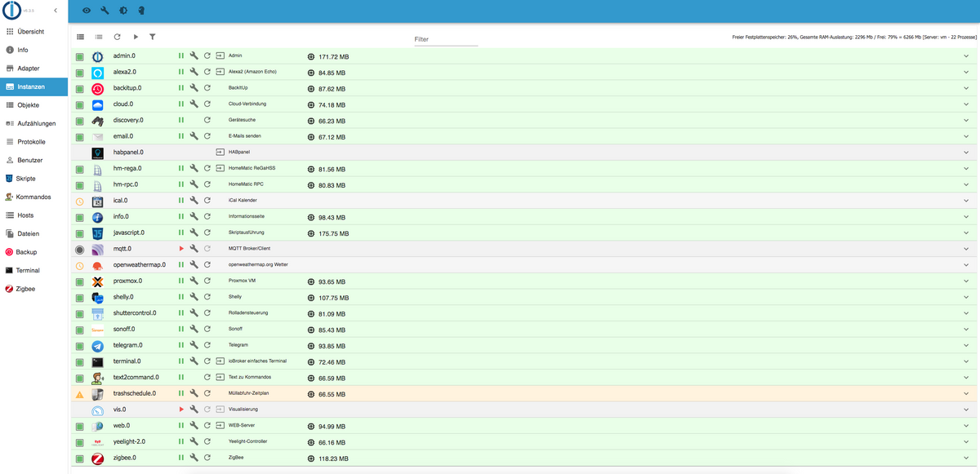Open the Übersicht sidebar item
The image size is (980, 474).
click(x=34, y=32)
